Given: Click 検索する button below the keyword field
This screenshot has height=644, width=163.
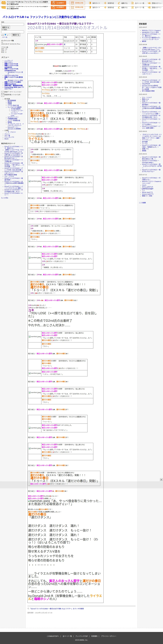Looking at the screenshot, I should (5, 28).
